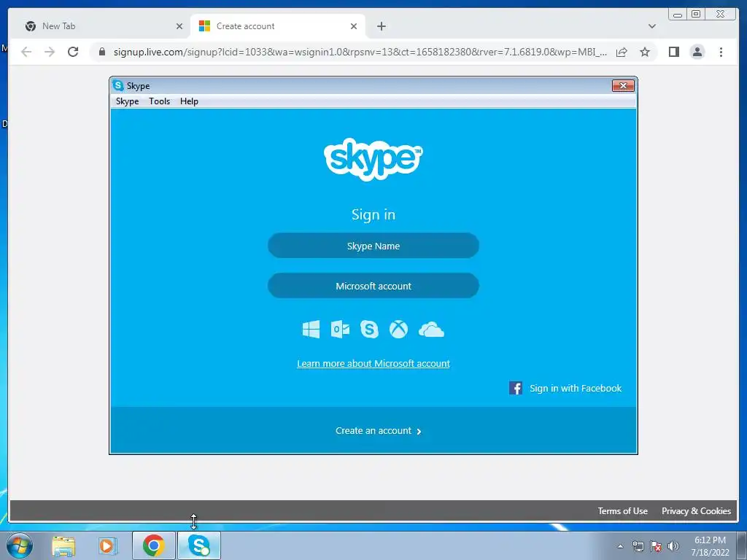Close the New Tab tab
This screenshot has height=560, width=747.
179,26
